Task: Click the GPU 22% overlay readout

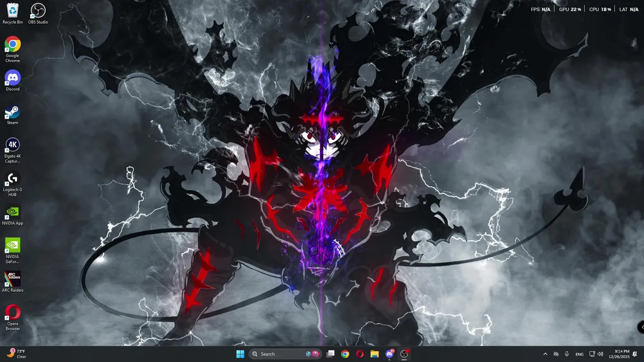Action: click(x=570, y=10)
